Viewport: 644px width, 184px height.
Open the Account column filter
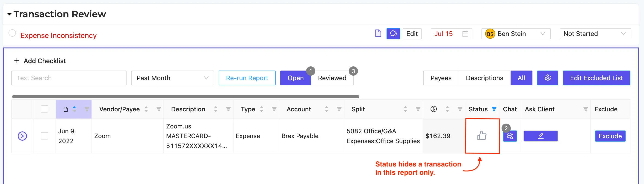click(339, 109)
